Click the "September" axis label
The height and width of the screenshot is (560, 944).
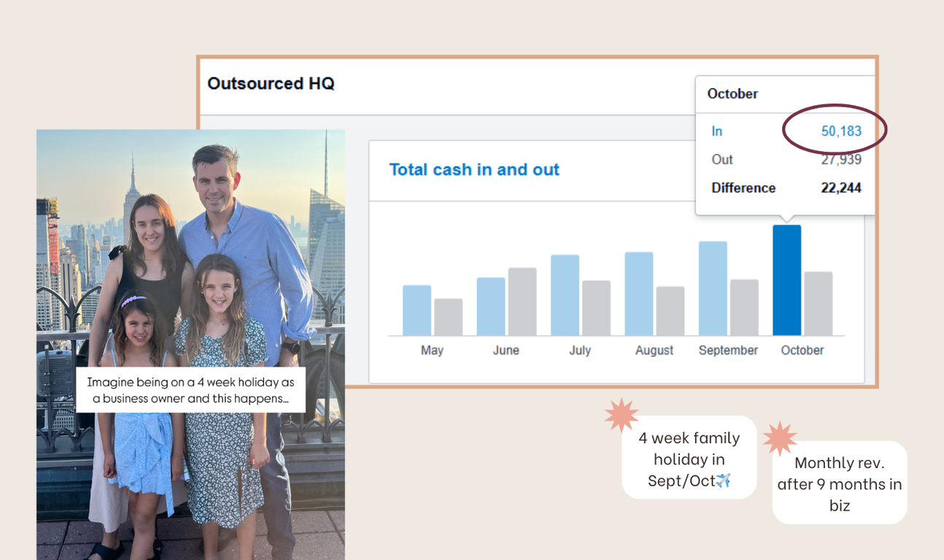click(x=728, y=351)
